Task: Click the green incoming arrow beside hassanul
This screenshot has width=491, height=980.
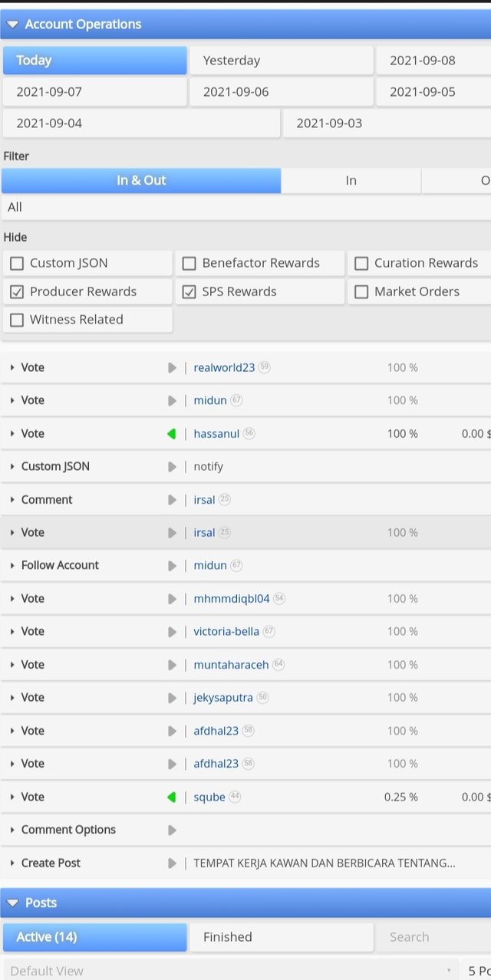Action: (172, 434)
